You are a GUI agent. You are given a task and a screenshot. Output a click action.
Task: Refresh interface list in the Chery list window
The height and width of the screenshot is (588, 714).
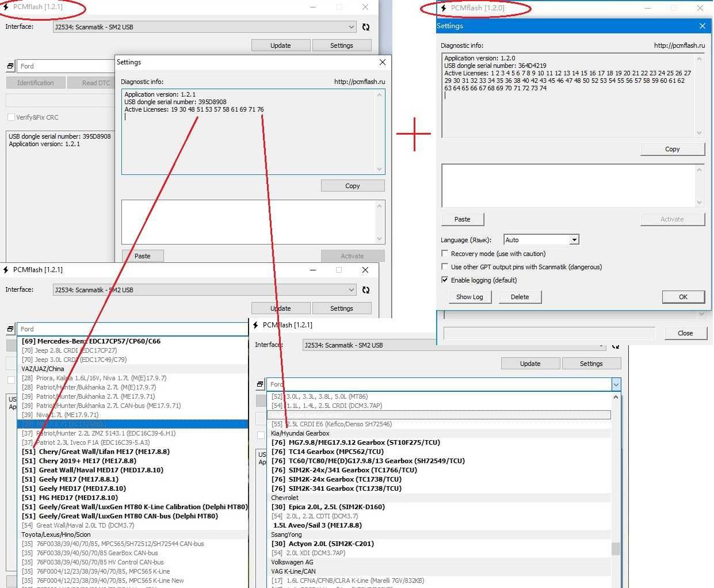365,290
